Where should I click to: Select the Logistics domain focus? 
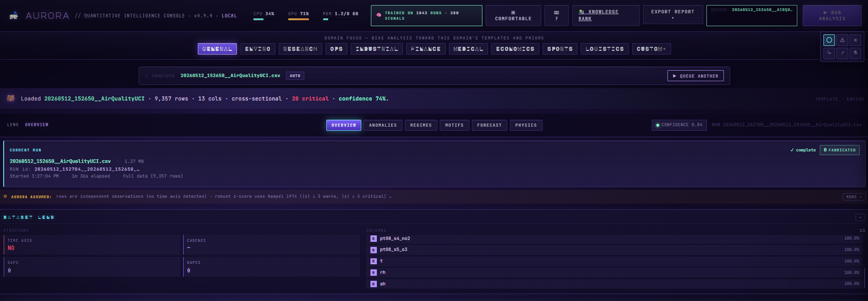(605, 49)
